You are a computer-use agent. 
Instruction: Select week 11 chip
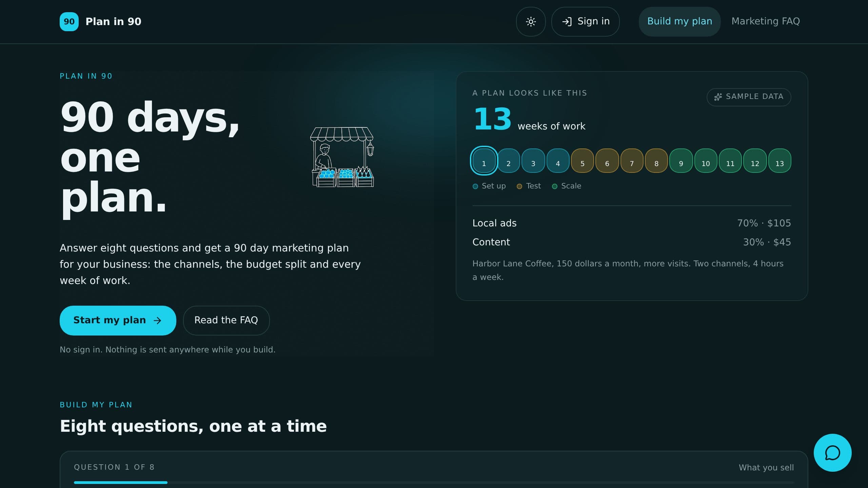730,161
